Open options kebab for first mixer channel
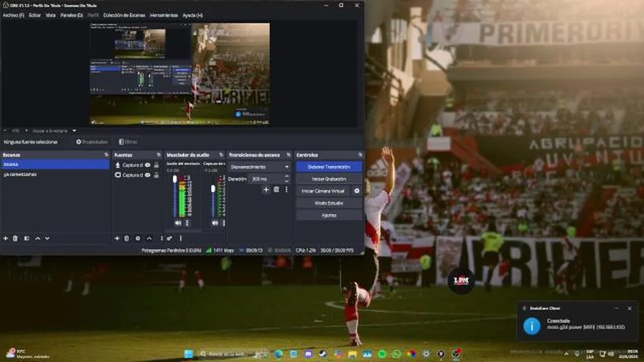 (187, 223)
